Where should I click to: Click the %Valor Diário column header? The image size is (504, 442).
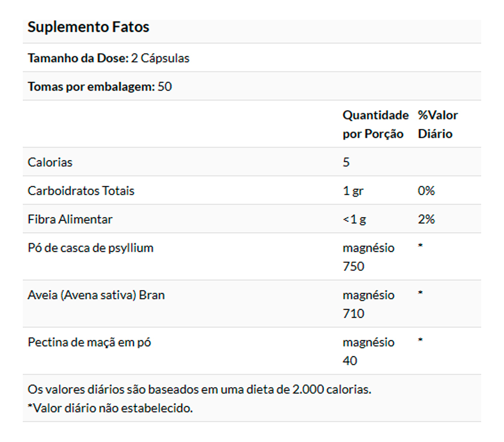438,124
